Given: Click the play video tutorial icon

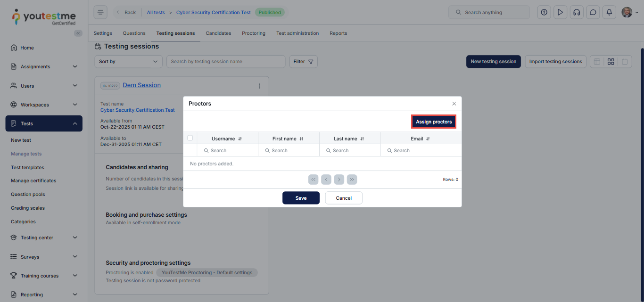Looking at the screenshot, I should [x=560, y=12].
